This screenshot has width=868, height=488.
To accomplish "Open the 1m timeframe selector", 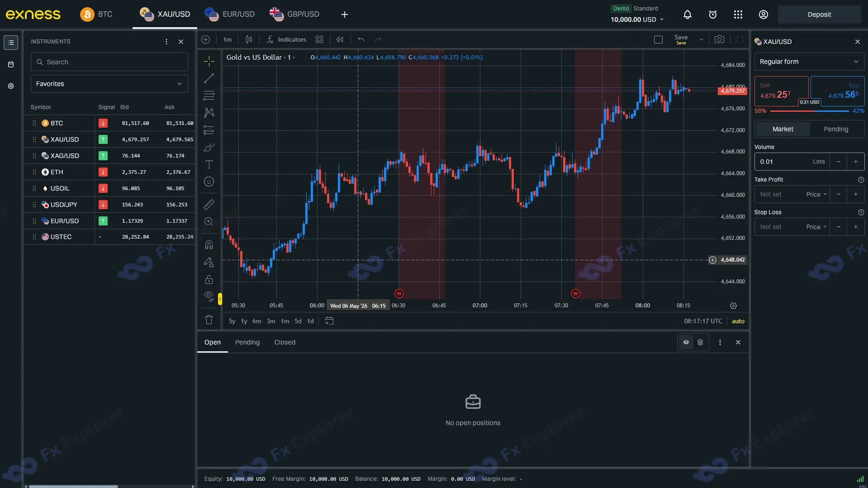I will pos(227,40).
